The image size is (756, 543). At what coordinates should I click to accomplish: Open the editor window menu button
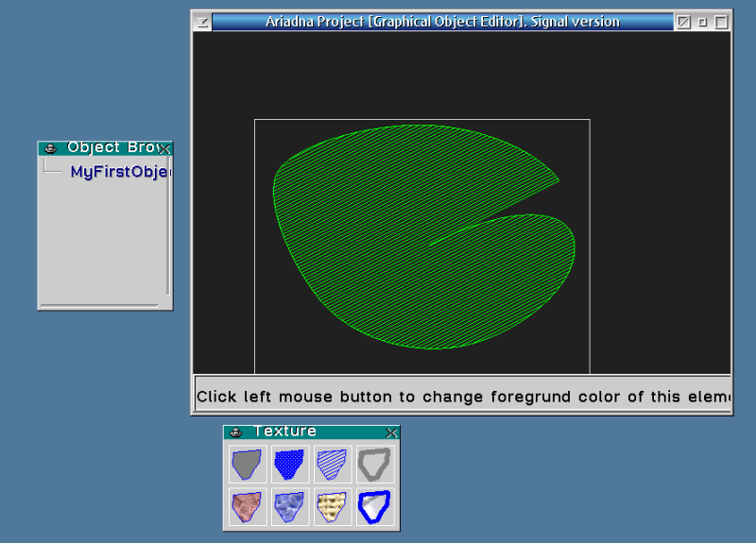(x=201, y=22)
